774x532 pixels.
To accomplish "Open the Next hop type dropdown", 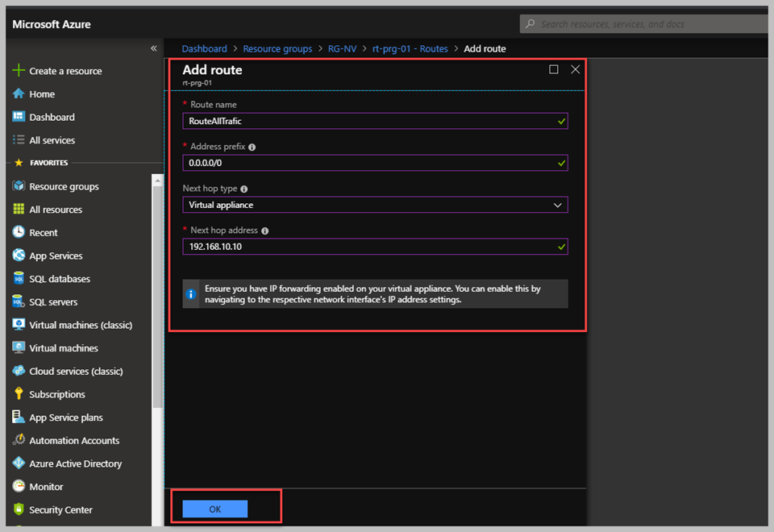I will coord(375,205).
